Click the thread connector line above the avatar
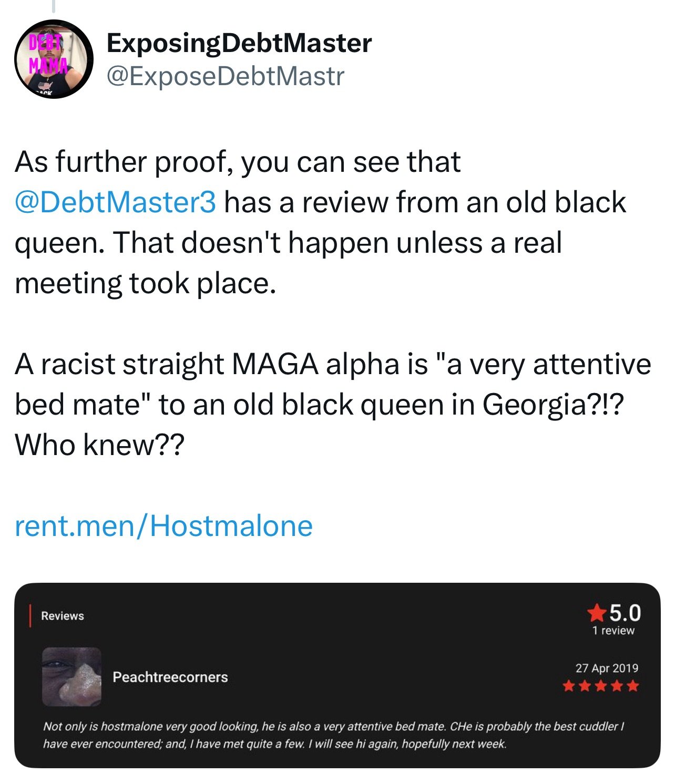This screenshot has height=784, width=675. click(x=54, y=6)
